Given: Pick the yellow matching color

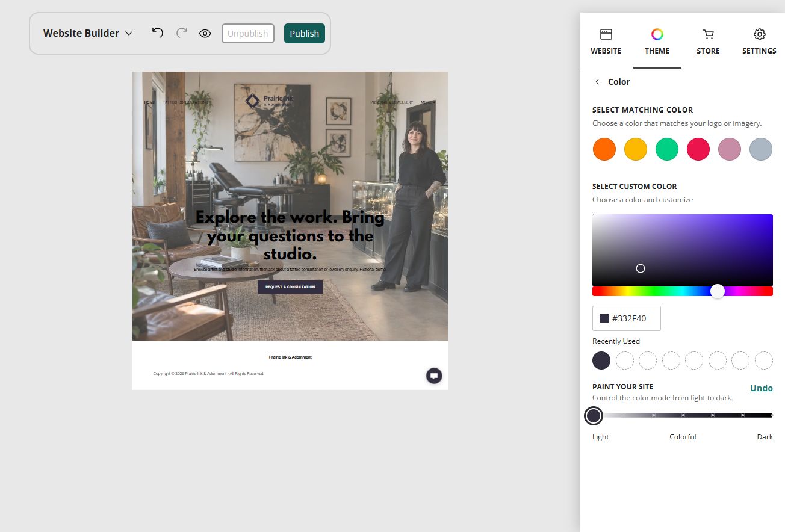Looking at the screenshot, I should (636, 149).
